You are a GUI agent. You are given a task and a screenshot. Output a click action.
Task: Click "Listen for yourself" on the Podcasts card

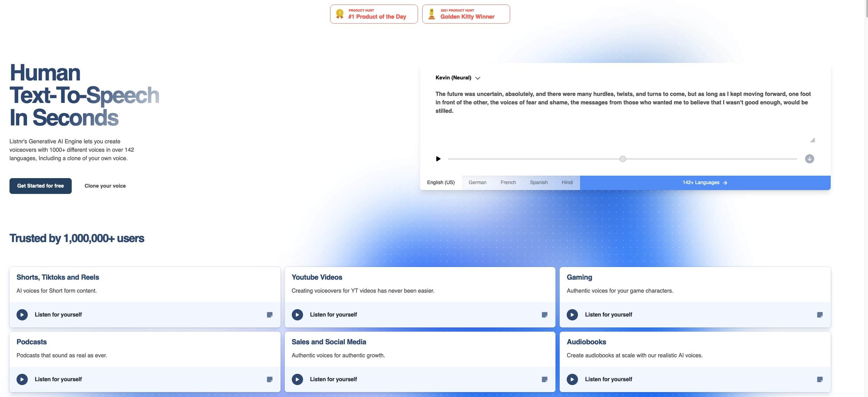click(58, 379)
